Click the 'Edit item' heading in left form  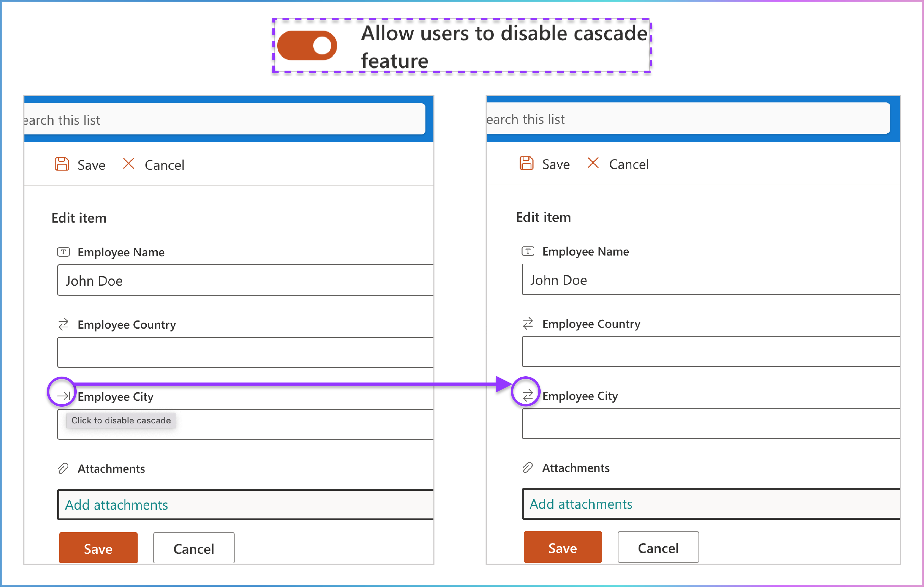tap(79, 218)
